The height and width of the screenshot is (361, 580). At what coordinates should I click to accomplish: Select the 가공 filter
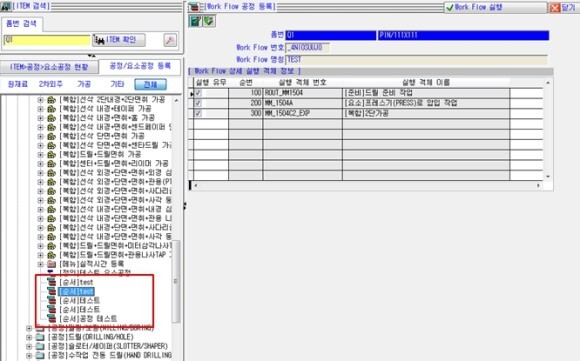84,84
